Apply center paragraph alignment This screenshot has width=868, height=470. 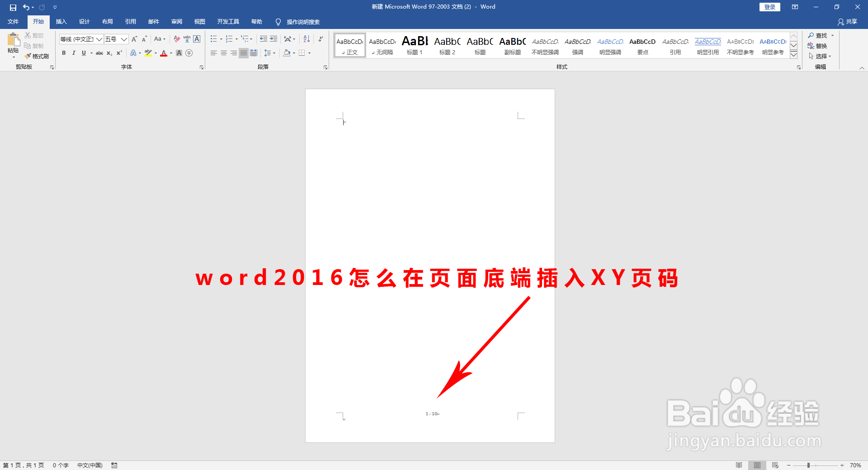[224, 53]
